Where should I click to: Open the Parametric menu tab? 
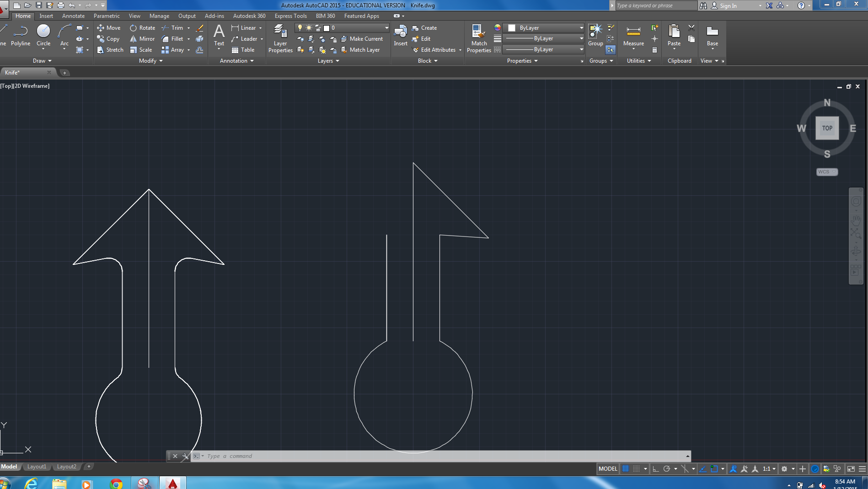[x=106, y=16]
